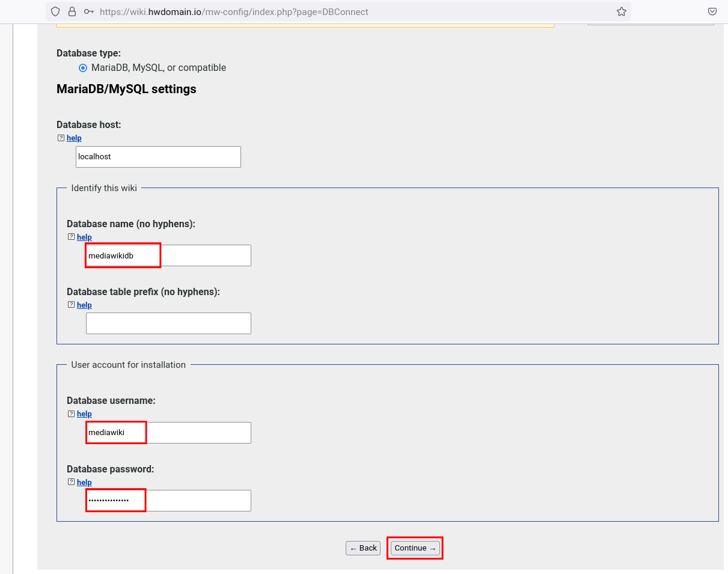Click the Database name field with mediawikidb

(168, 255)
